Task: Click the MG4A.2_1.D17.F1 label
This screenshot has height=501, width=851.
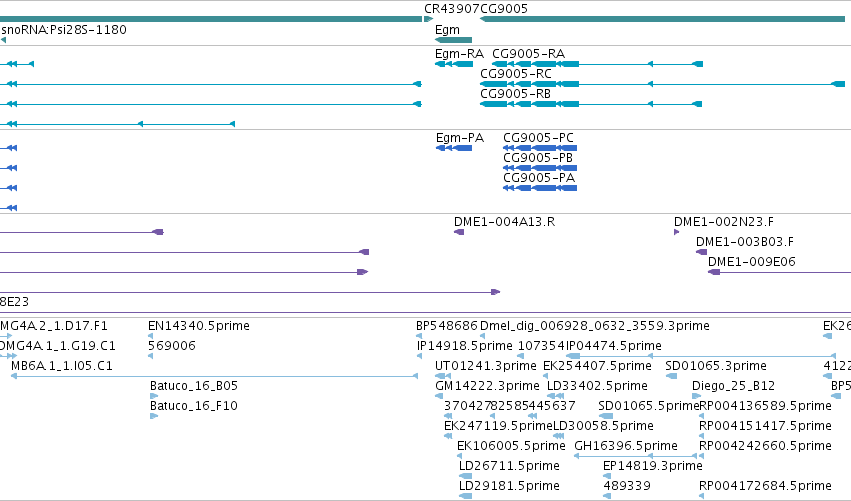Action: pyautogui.click(x=54, y=326)
